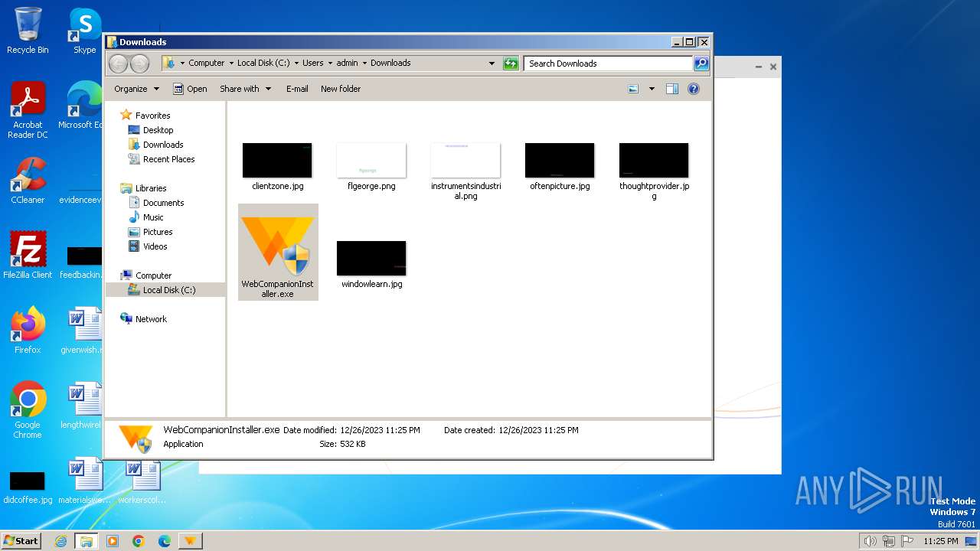Select Local Disk (C:) in navigation pane
Image resolution: width=980 pixels, height=551 pixels.
coord(165,290)
